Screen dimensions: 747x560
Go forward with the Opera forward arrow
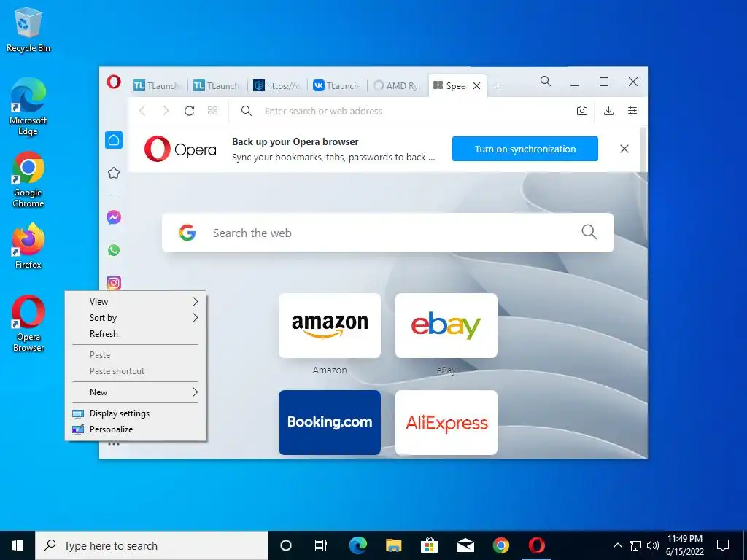pyautogui.click(x=166, y=111)
